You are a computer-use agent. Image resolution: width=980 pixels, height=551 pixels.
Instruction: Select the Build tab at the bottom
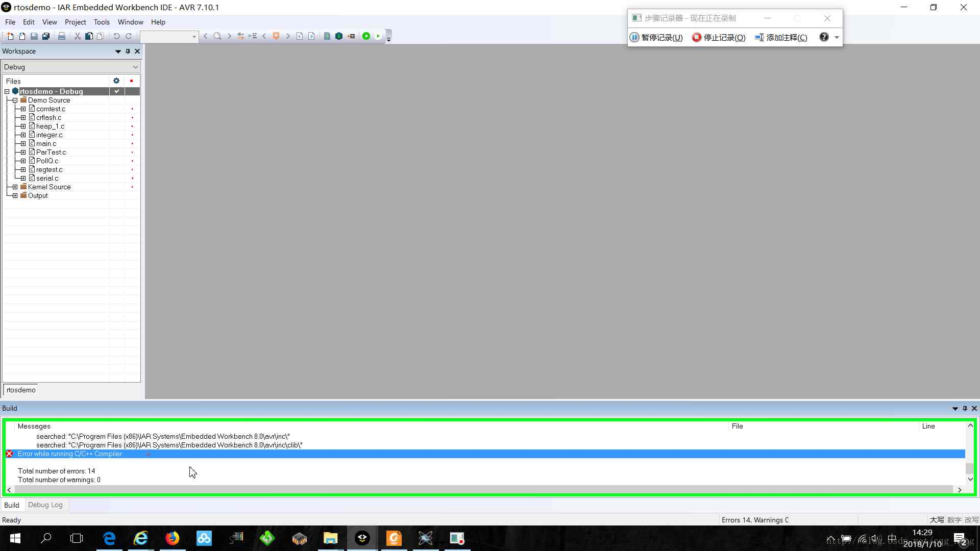12,505
